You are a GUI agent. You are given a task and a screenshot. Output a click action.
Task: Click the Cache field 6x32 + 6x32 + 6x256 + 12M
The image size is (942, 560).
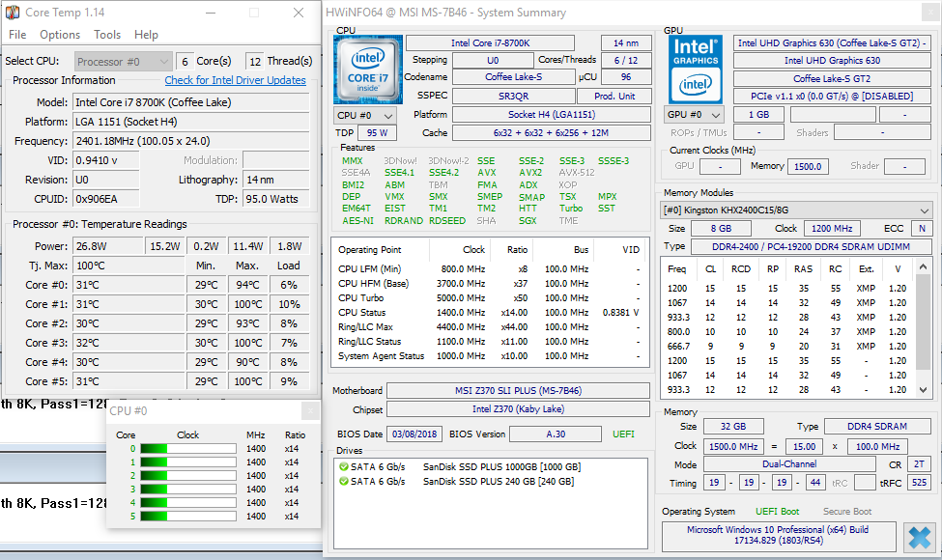click(x=551, y=132)
